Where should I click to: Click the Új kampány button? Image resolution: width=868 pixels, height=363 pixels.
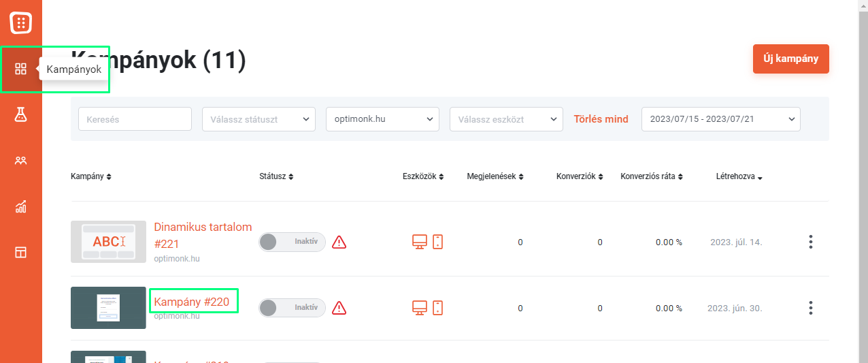tap(791, 59)
